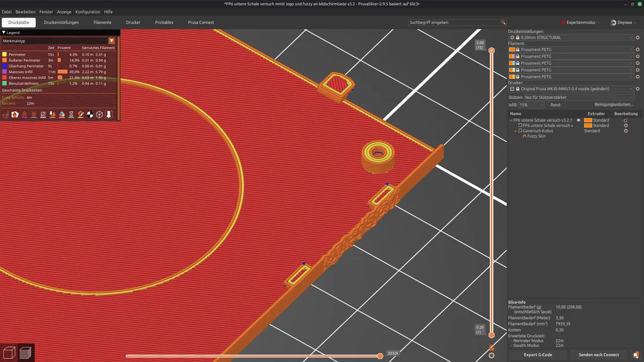
Task: Toggle travel moves visibility in legend toolbar
Action: click(6, 115)
